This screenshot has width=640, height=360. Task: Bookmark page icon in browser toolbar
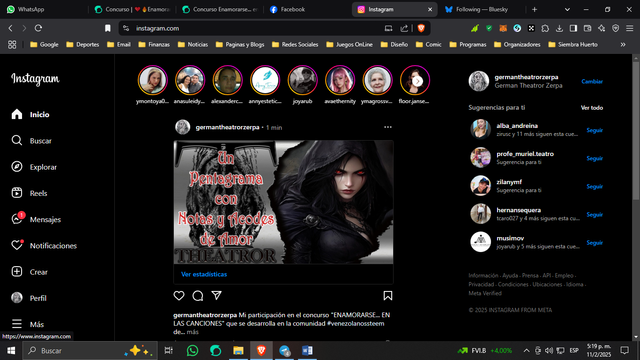click(x=108, y=28)
